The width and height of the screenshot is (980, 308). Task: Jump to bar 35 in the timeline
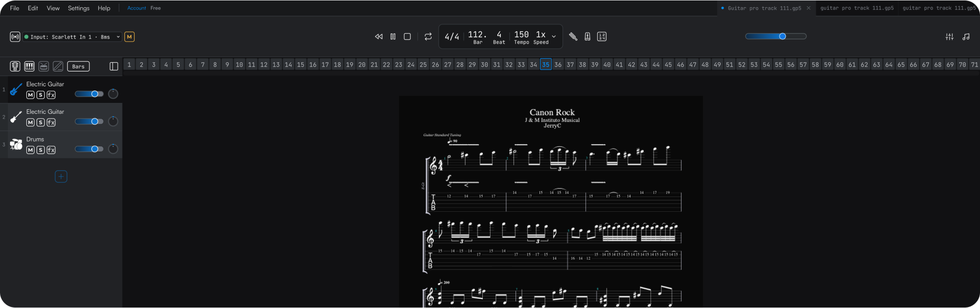pos(546,65)
